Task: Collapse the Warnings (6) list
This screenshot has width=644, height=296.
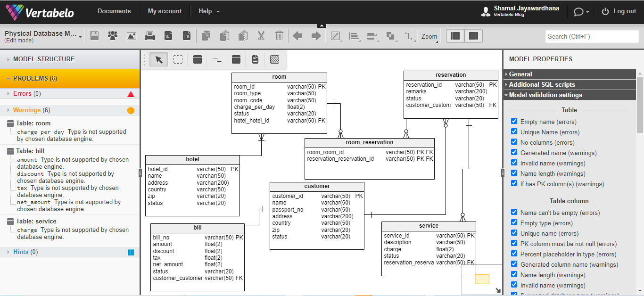Action: [70, 110]
